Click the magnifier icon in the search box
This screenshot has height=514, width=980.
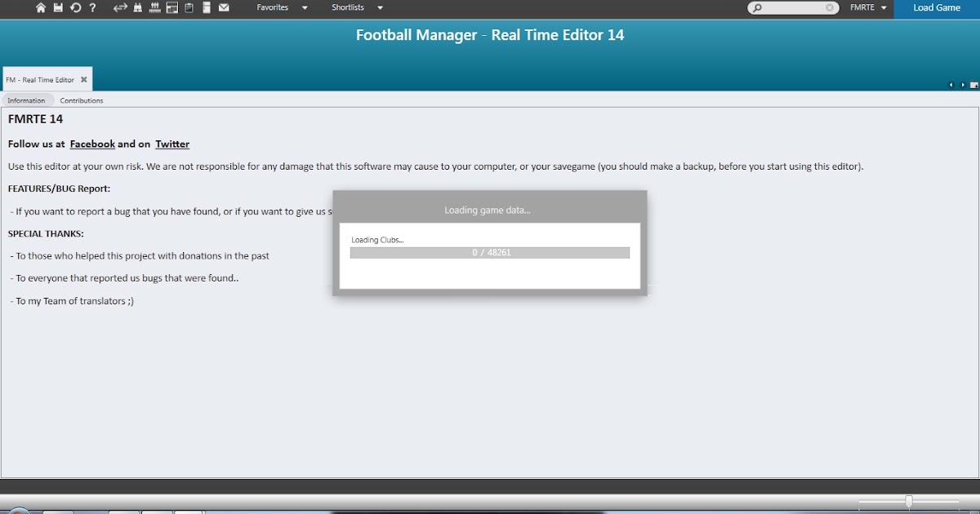757,7
